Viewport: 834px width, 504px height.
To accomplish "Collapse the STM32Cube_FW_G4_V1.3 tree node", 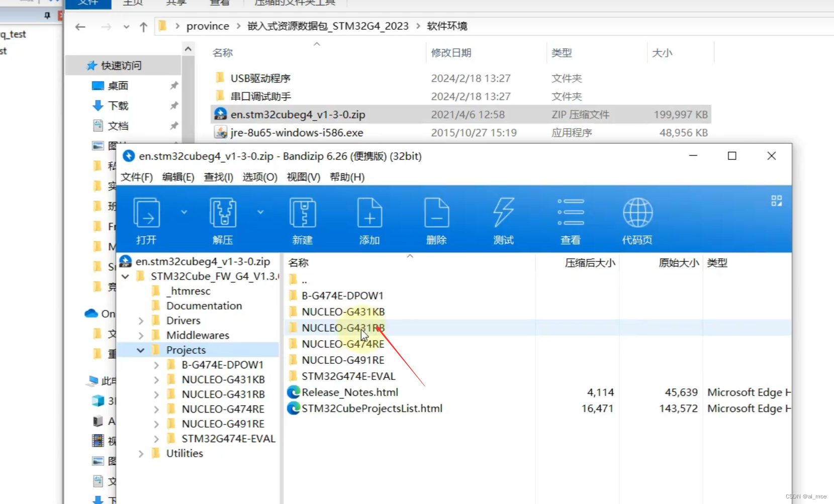I will pos(126,276).
